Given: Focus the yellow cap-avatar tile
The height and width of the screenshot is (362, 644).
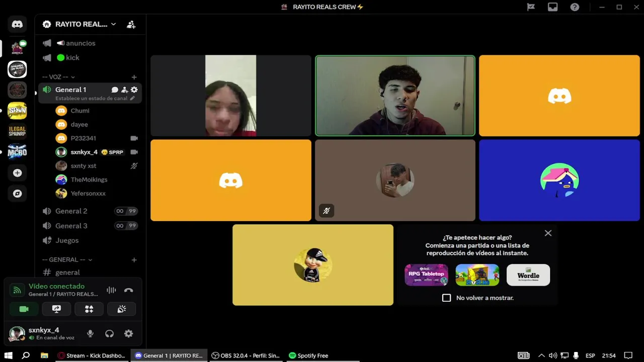Looking at the screenshot, I should pyautogui.click(x=313, y=265).
